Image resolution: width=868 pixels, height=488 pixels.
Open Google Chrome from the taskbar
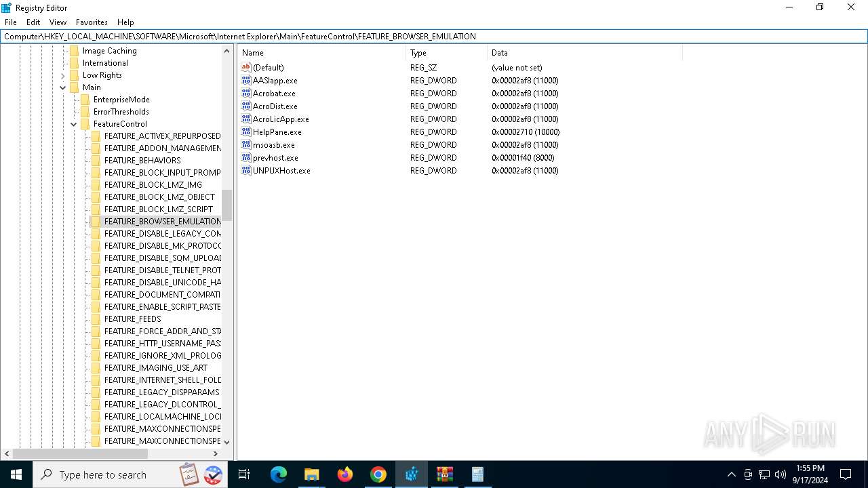coord(378,474)
